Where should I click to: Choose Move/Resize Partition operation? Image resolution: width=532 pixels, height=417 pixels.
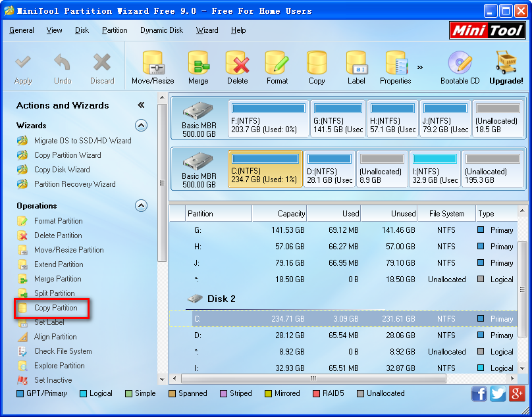[x=69, y=250]
